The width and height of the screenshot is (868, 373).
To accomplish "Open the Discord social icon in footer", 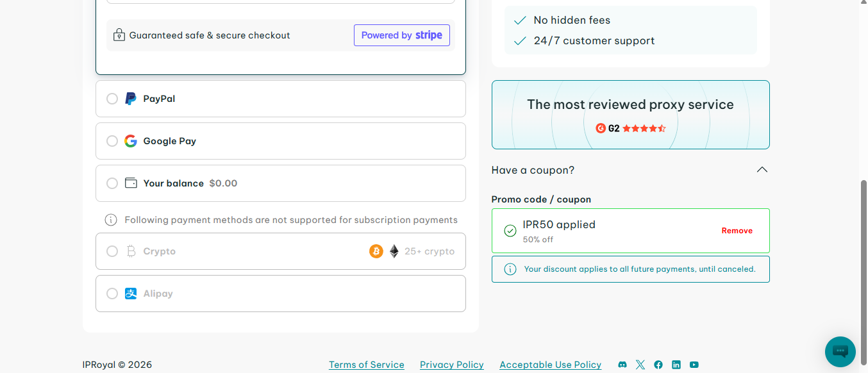I will coord(622,365).
